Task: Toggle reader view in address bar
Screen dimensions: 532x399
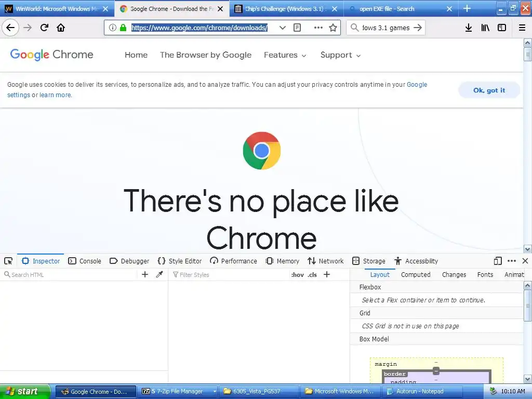Action: (297, 28)
